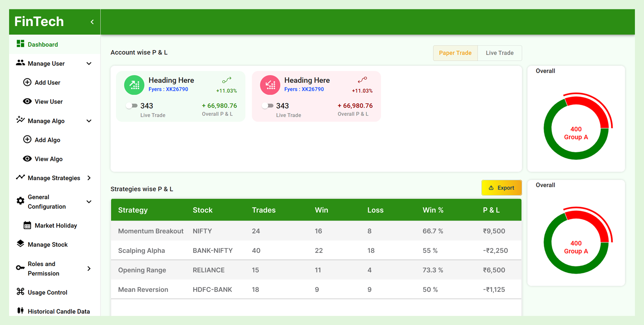Collapse the General Configuration section
This screenshot has height=325, width=644.
89,201
